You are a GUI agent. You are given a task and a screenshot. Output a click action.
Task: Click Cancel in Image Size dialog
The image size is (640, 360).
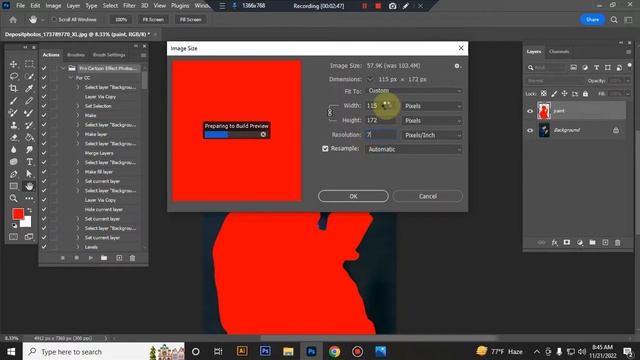click(x=427, y=196)
